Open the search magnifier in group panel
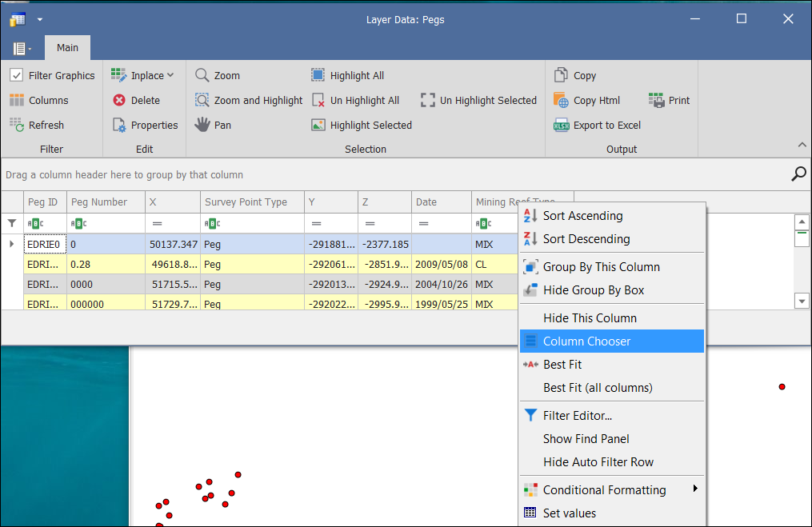Screen dimensions: 812x527 pos(798,174)
